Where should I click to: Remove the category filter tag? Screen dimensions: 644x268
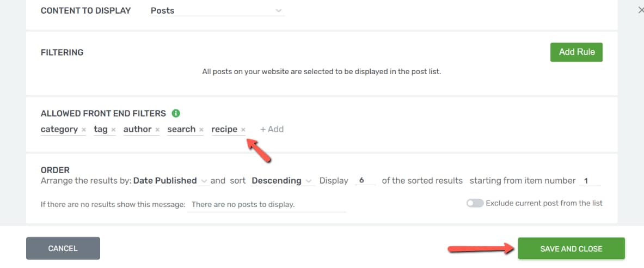pyautogui.click(x=84, y=130)
